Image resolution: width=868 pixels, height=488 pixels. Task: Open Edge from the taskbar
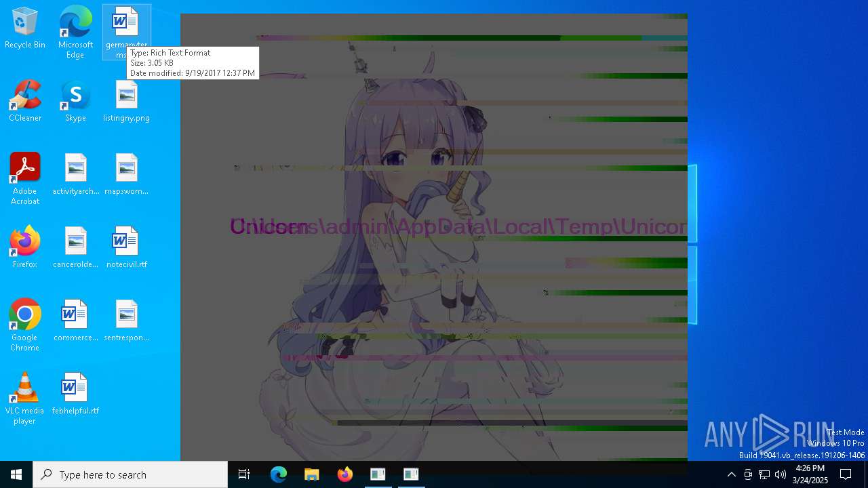[279, 474]
